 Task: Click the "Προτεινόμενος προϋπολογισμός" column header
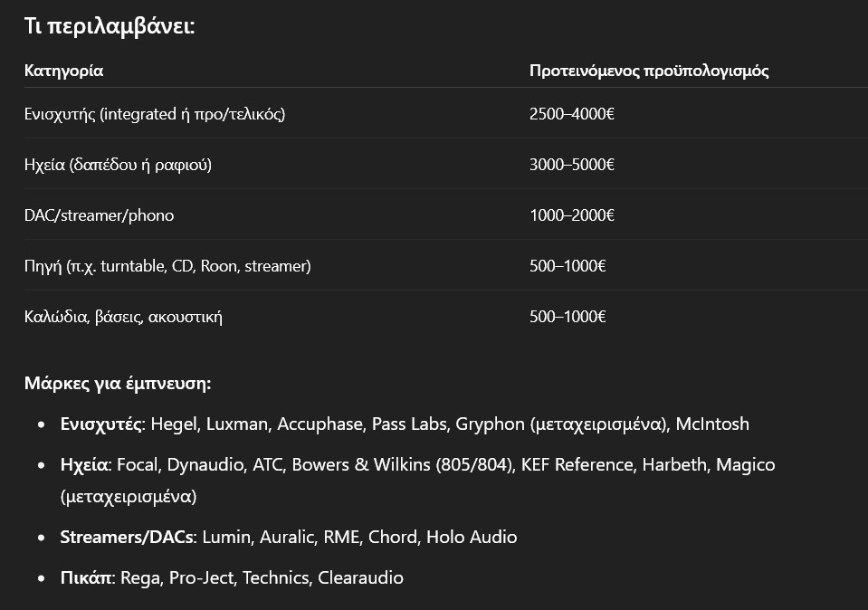(x=649, y=71)
